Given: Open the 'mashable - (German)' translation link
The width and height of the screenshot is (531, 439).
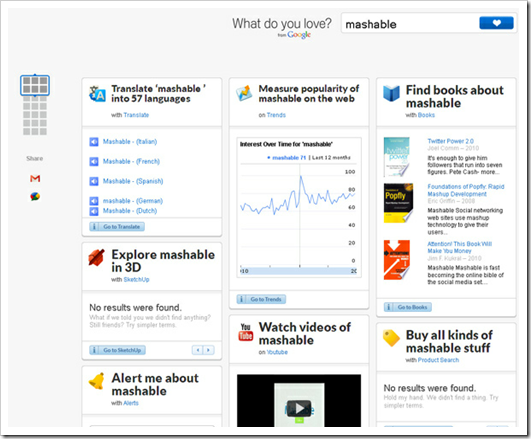Looking at the screenshot, I should coord(133,201).
